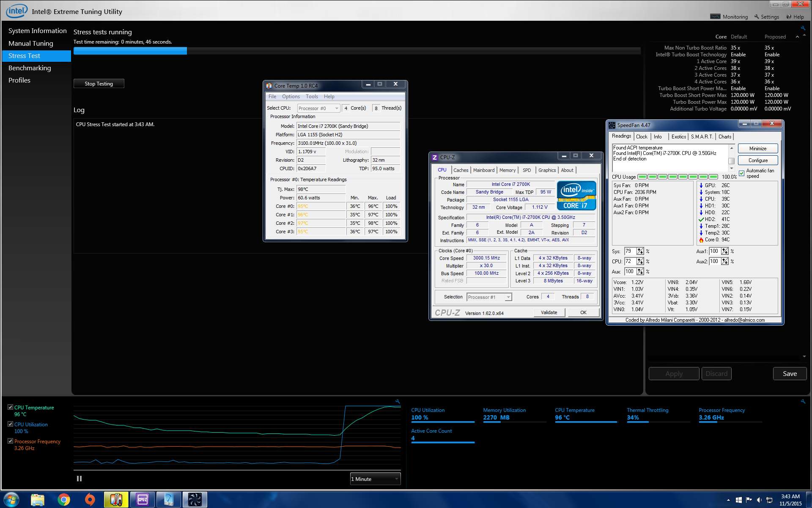Switch to the Memory tab in CPU-Z
Screen dimensions: 812x508
[507, 170]
